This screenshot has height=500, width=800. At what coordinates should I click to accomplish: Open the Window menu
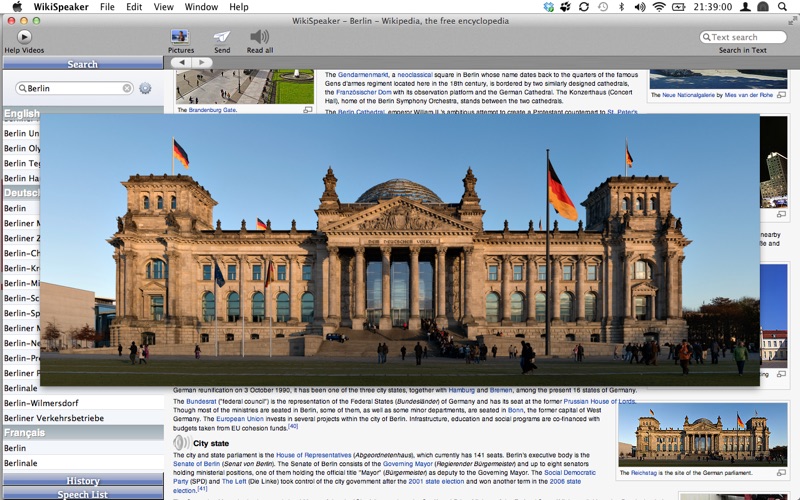tap(201, 7)
